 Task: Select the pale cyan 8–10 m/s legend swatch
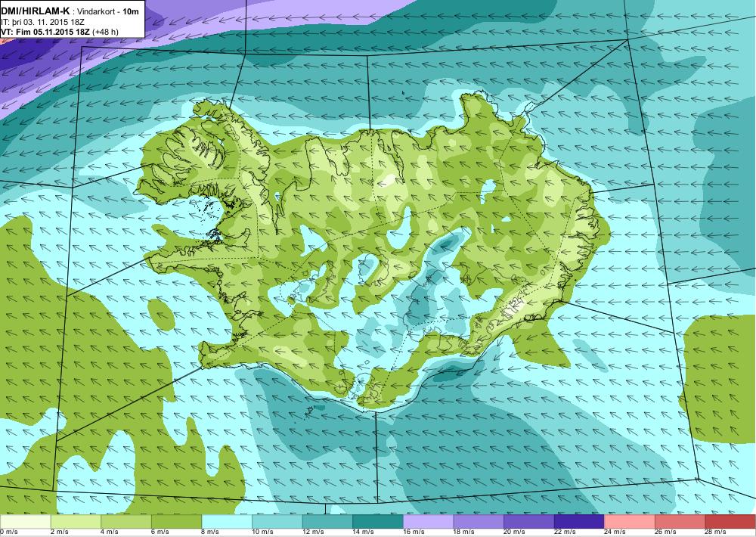click(227, 522)
